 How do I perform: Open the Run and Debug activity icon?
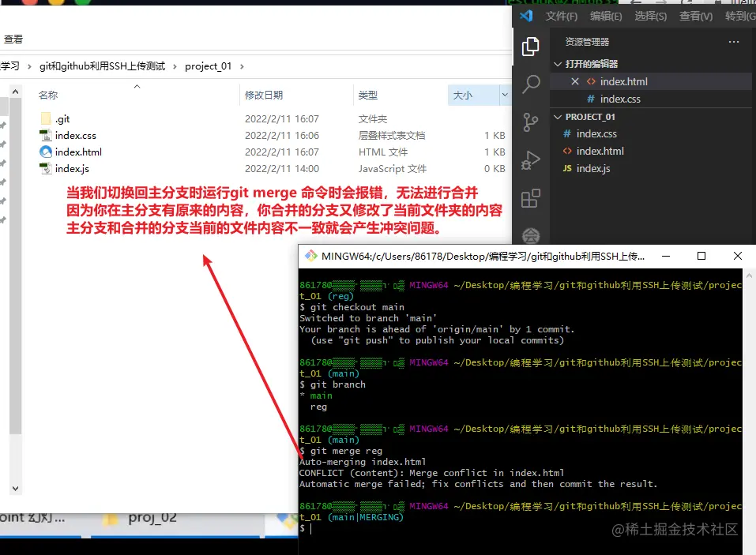pos(530,160)
